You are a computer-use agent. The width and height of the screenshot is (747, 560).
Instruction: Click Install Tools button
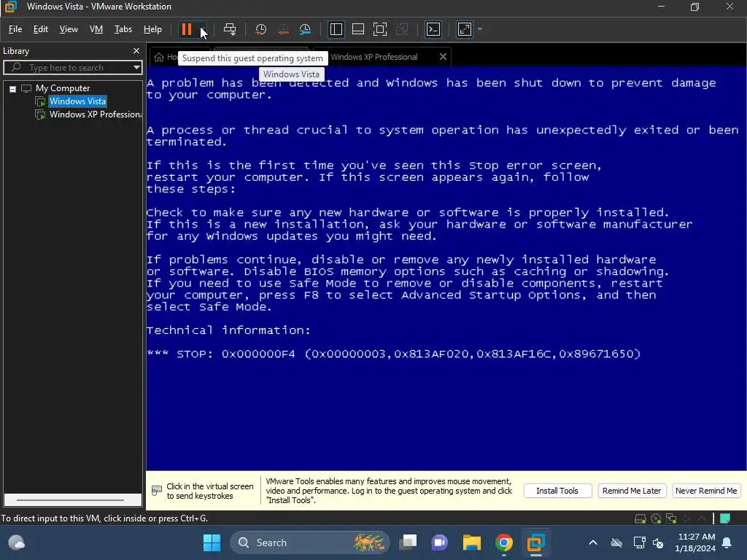pyautogui.click(x=557, y=491)
